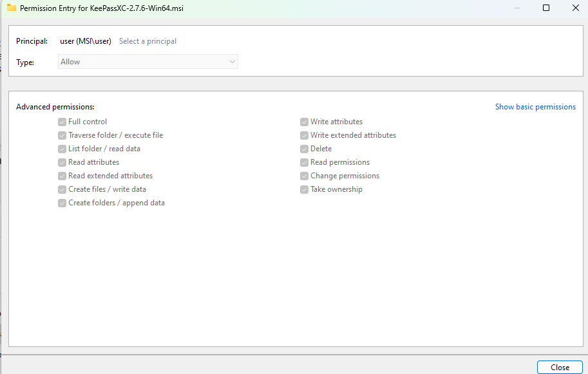Click the Type: label
The width and height of the screenshot is (588, 374).
(25, 62)
